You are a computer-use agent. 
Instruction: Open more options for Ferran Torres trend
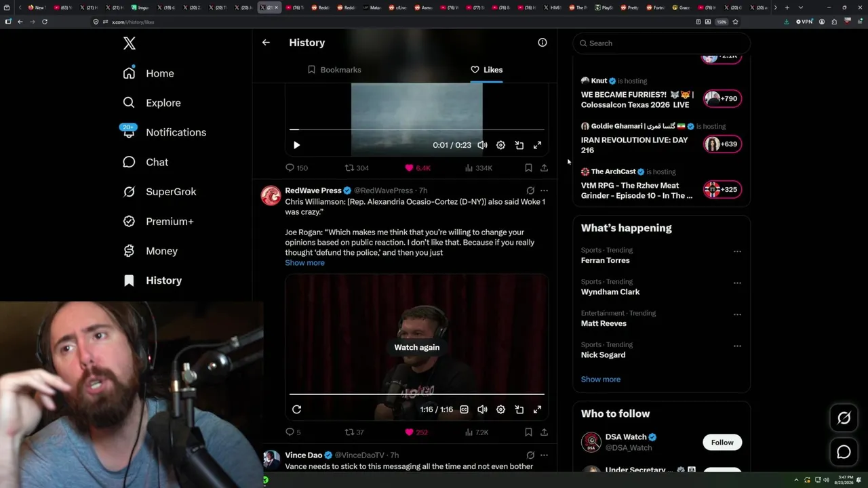(737, 251)
